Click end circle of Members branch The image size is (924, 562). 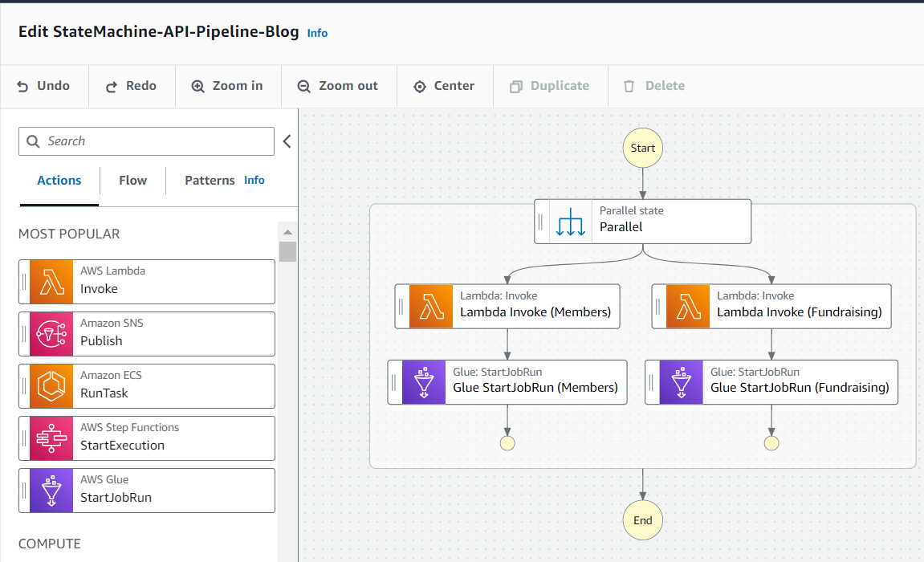[507, 443]
